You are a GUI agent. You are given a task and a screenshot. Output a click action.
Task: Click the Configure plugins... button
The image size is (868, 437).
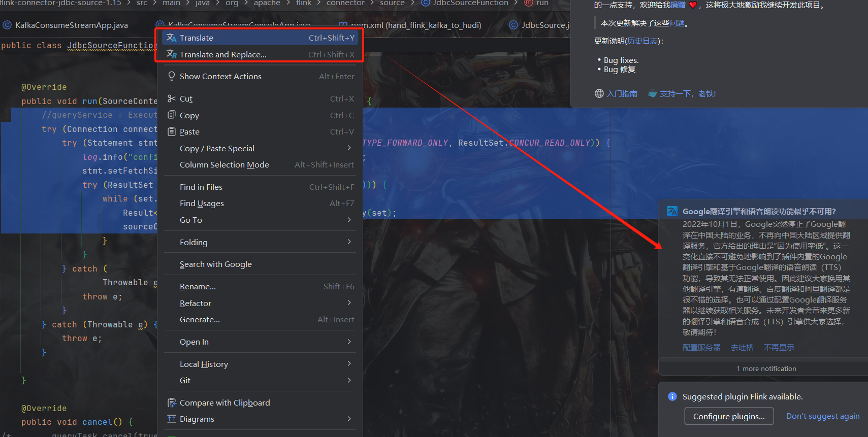click(729, 416)
